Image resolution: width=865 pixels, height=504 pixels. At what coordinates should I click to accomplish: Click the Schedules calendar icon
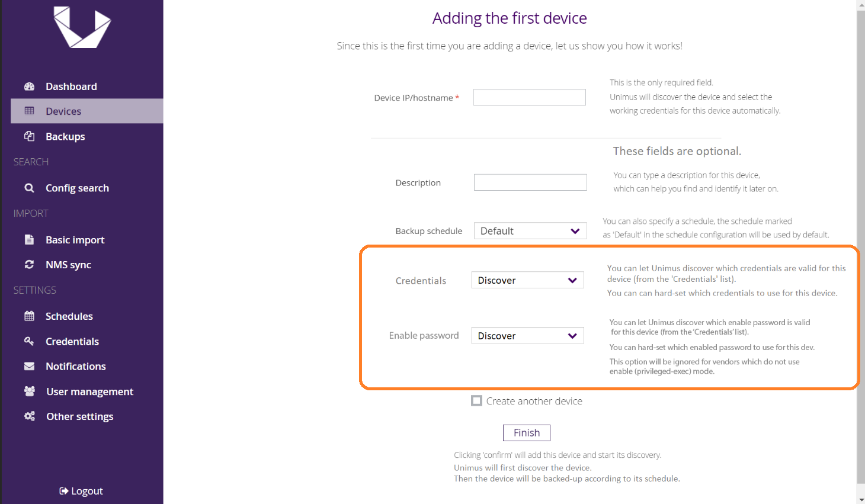(x=29, y=316)
